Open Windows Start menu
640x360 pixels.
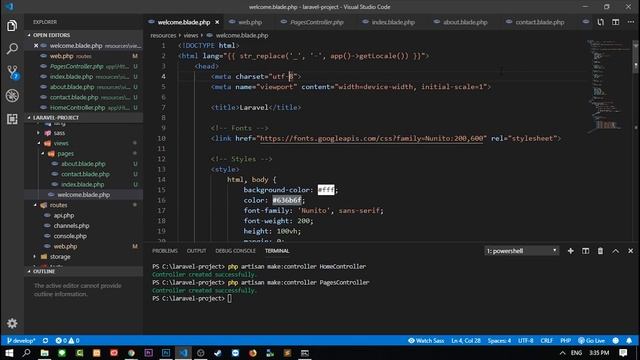(9, 353)
